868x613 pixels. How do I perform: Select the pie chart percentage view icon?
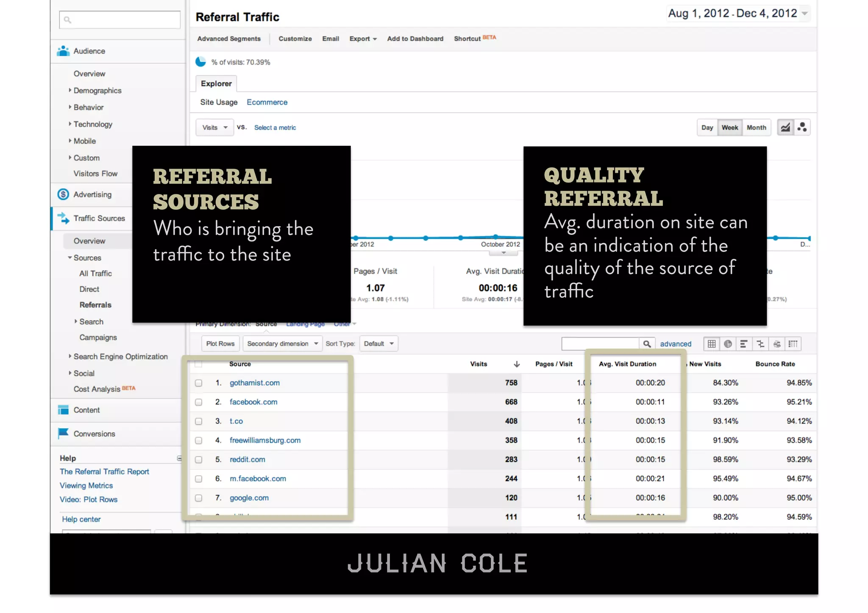click(728, 344)
